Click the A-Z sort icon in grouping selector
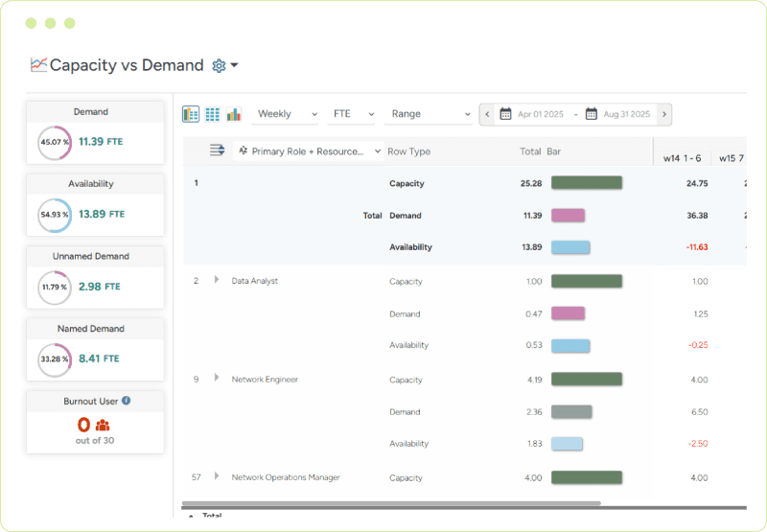Image resolution: width=767 pixels, height=532 pixels. pyautogui.click(x=244, y=150)
